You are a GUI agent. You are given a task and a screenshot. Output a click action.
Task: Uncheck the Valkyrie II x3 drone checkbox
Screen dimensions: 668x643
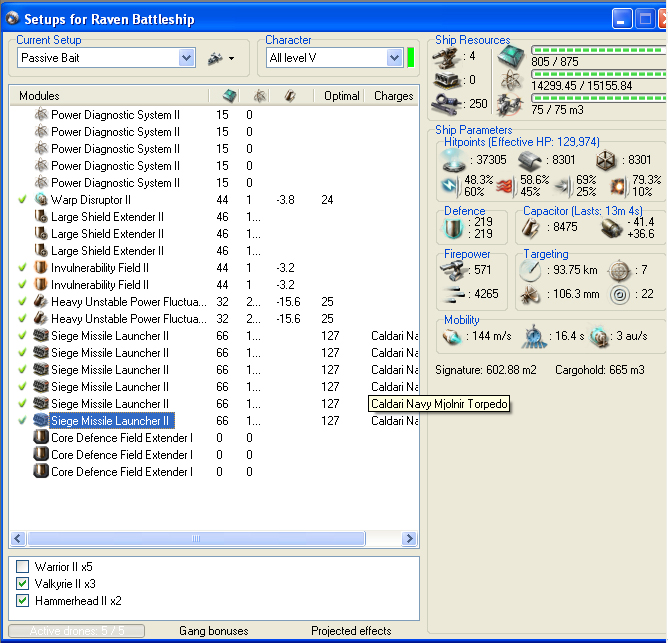coord(23,583)
